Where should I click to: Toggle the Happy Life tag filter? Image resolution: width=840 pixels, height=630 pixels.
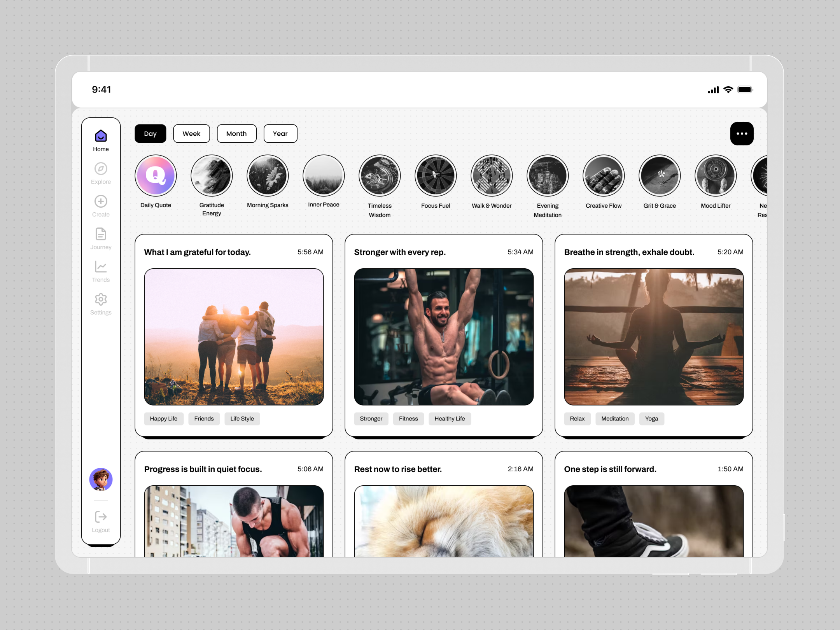point(164,418)
